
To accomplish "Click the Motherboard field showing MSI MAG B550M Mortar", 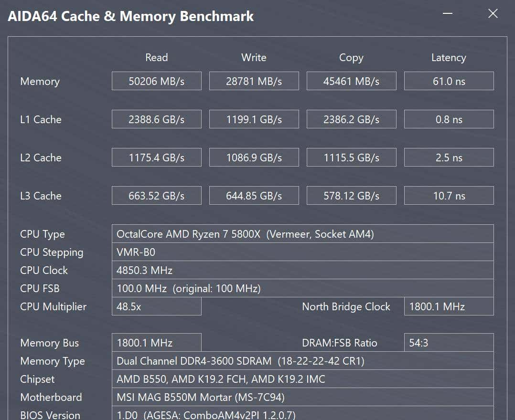I will click(x=302, y=397).
